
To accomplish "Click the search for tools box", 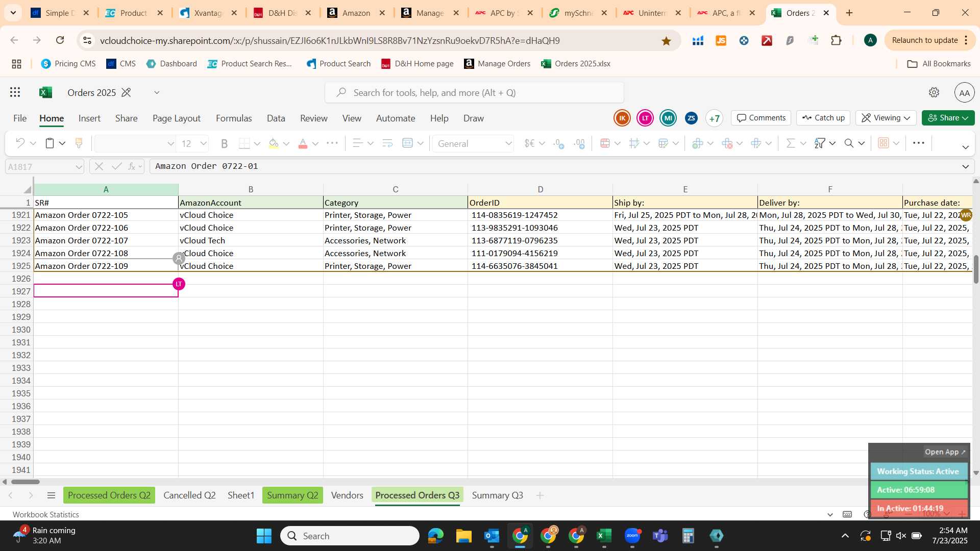I will [x=474, y=93].
